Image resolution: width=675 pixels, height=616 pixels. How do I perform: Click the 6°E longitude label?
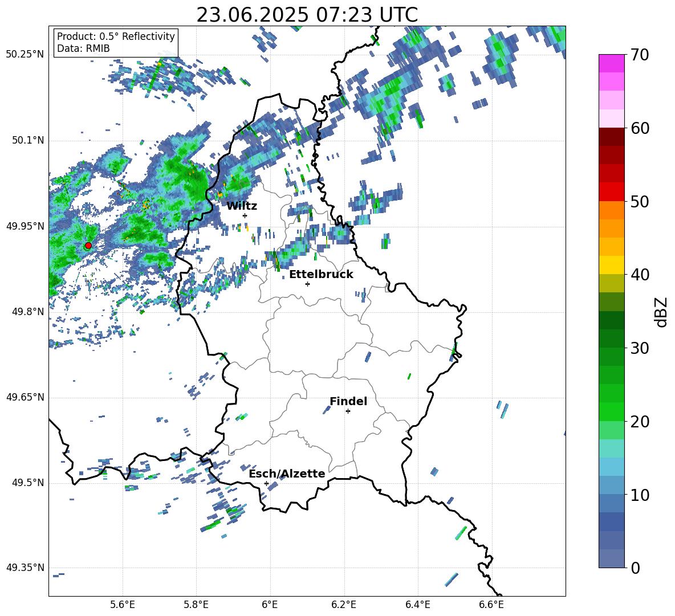click(x=270, y=605)
